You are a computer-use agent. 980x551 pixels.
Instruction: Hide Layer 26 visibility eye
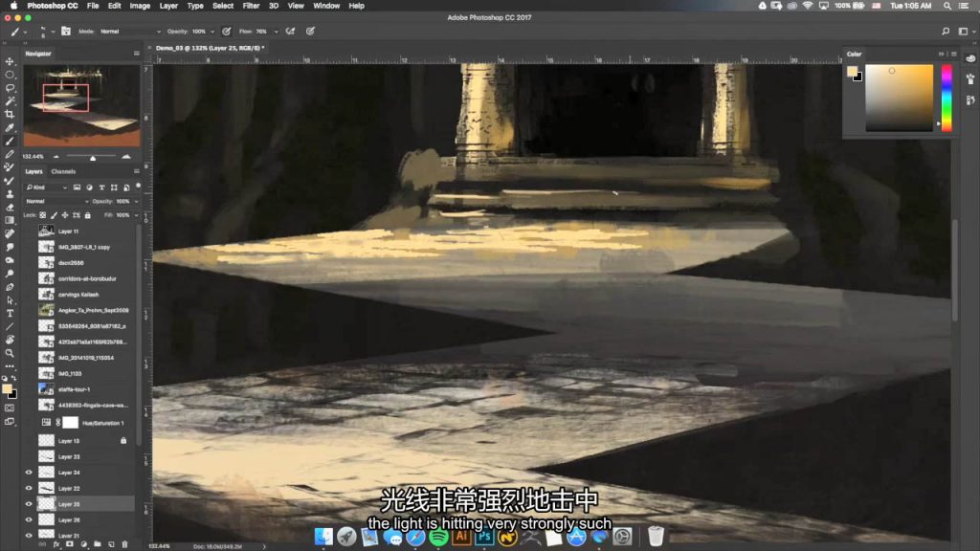coord(29,519)
